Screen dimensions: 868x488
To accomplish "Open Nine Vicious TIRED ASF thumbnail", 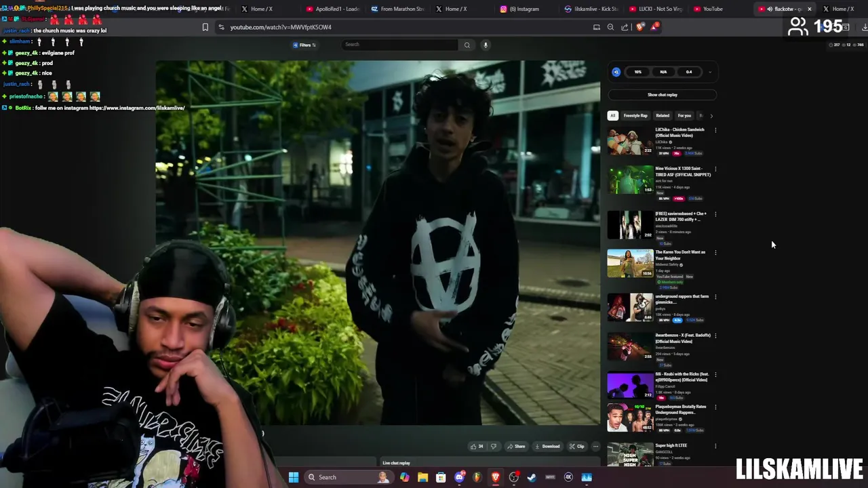I will click(x=630, y=180).
